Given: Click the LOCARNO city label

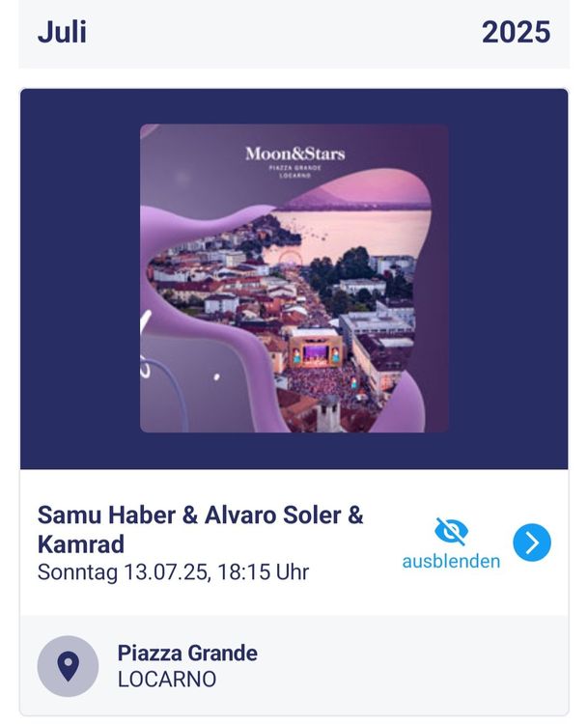Looking at the screenshot, I should 167,680.
